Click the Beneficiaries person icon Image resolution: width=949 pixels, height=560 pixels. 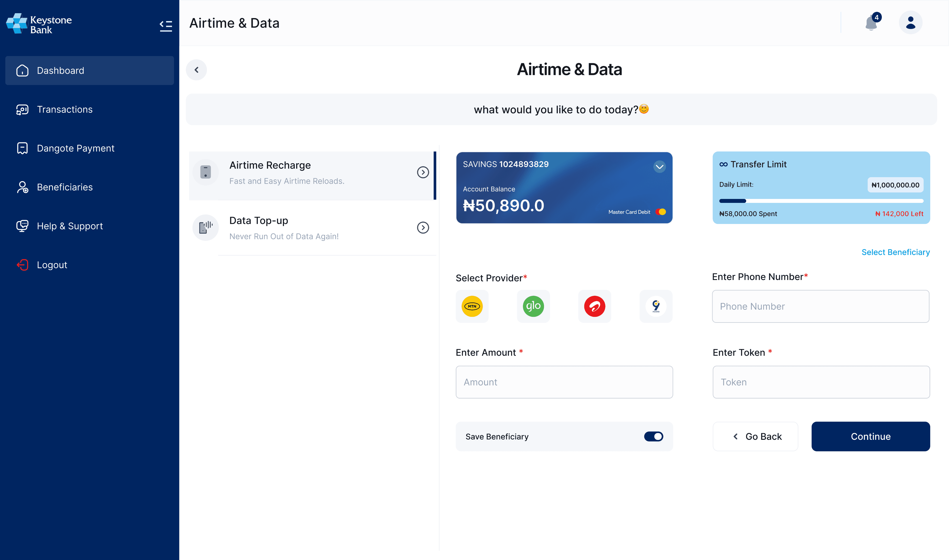22,187
